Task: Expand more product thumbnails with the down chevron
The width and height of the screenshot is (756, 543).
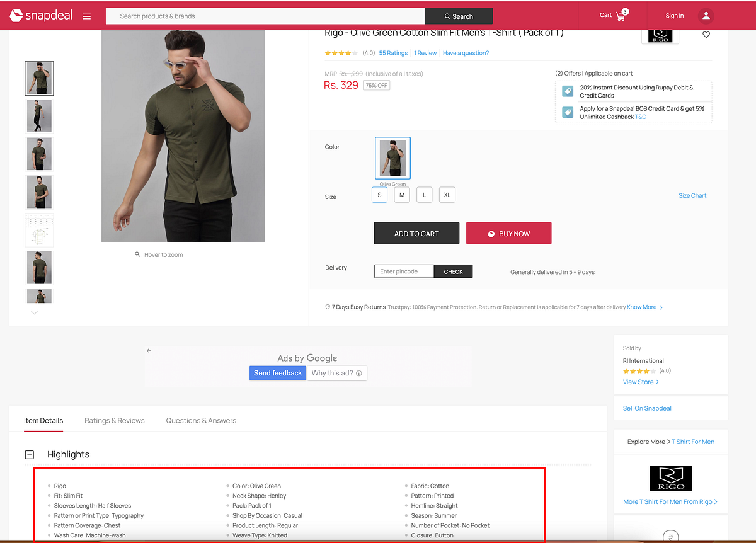Action: (x=34, y=312)
